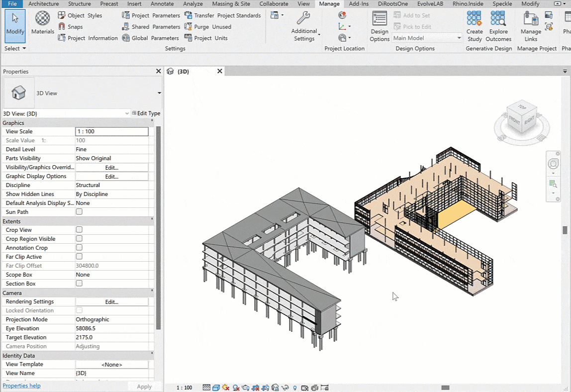Enable the Section Box checkbox
Viewport: 571px width, 392px height.
click(x=79, y=284)
